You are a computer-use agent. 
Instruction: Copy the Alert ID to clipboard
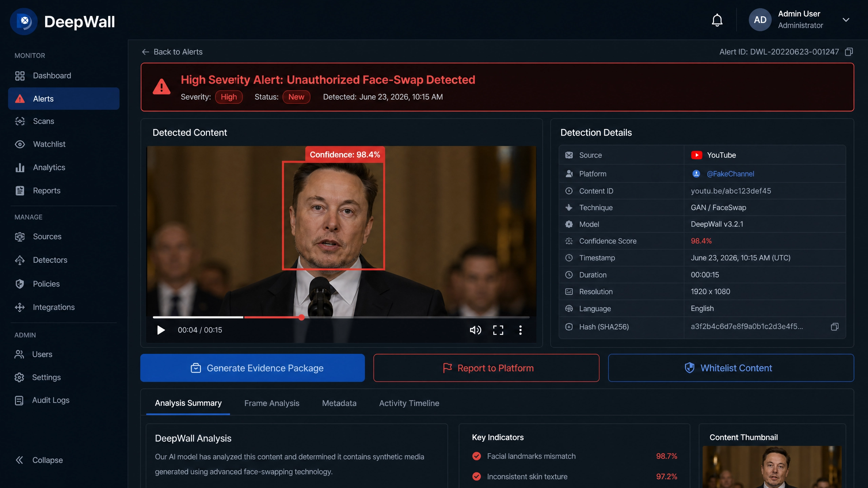(849, 52)
